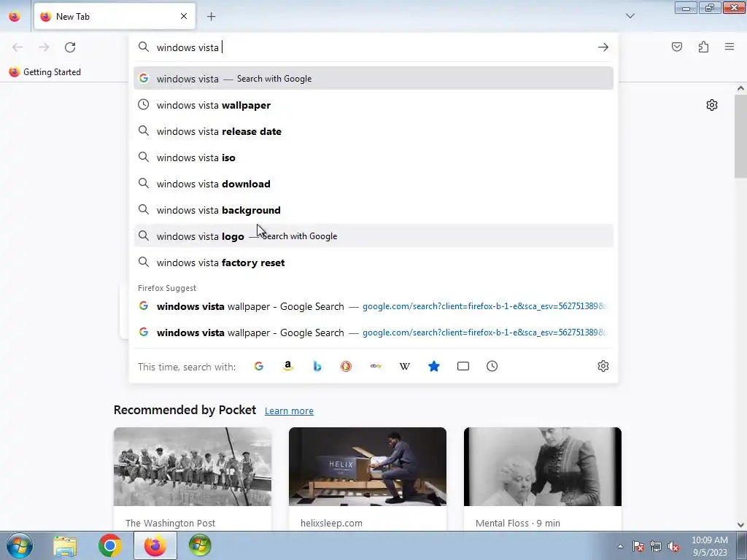Choose suggestion 'windows vista download'
This screenshot has width=747, height=560.
[x=373, y=183]
